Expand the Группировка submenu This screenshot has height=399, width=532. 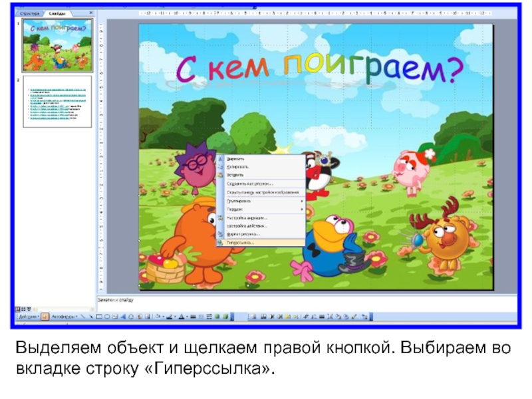coord(261,201)
